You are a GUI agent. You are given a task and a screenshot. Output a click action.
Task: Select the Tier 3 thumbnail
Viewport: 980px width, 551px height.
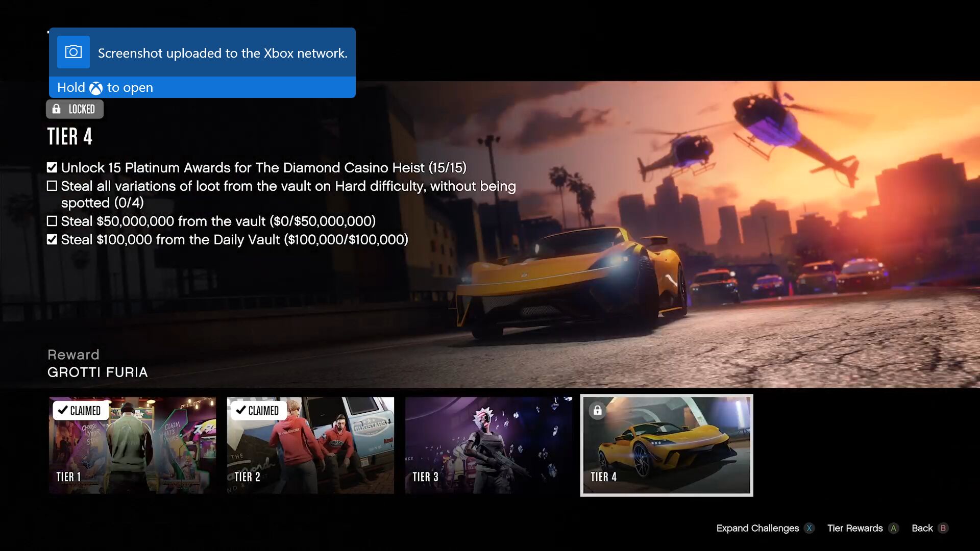click(488, 445)
